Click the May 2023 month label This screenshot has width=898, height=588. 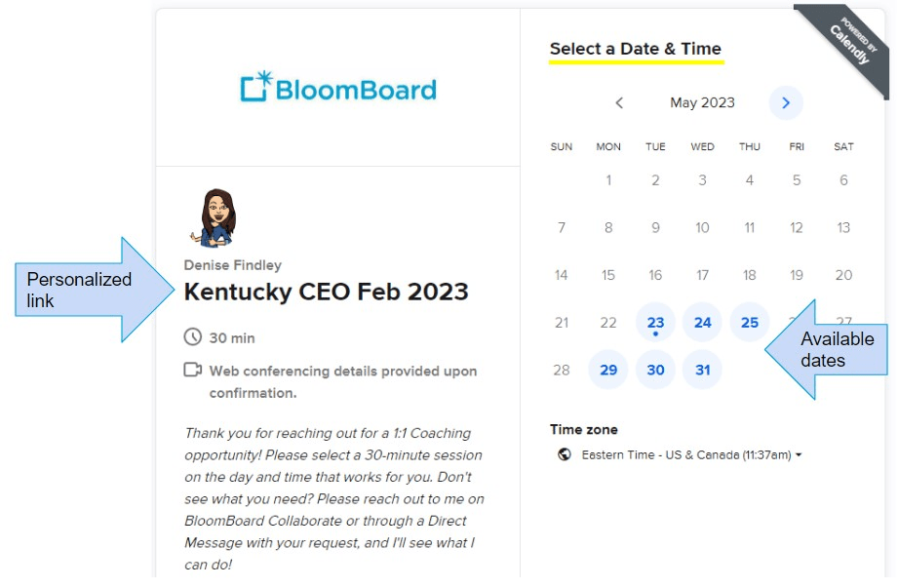[x=702, y=103]
